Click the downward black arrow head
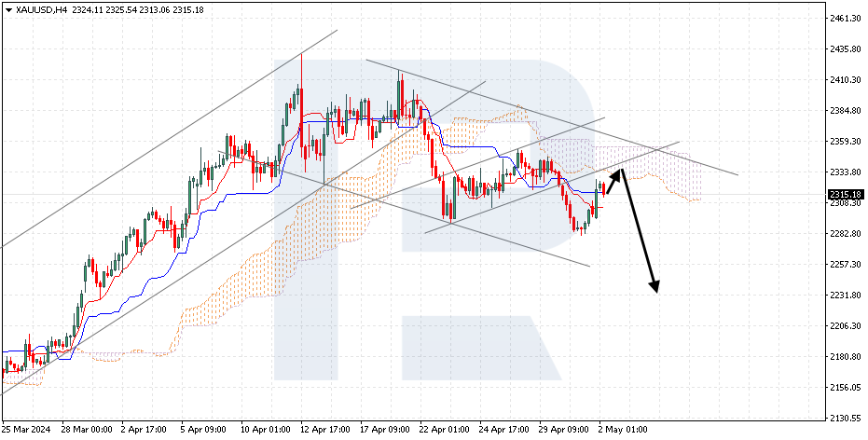This screenshot has width=868, height=440. tap(654, 286)
